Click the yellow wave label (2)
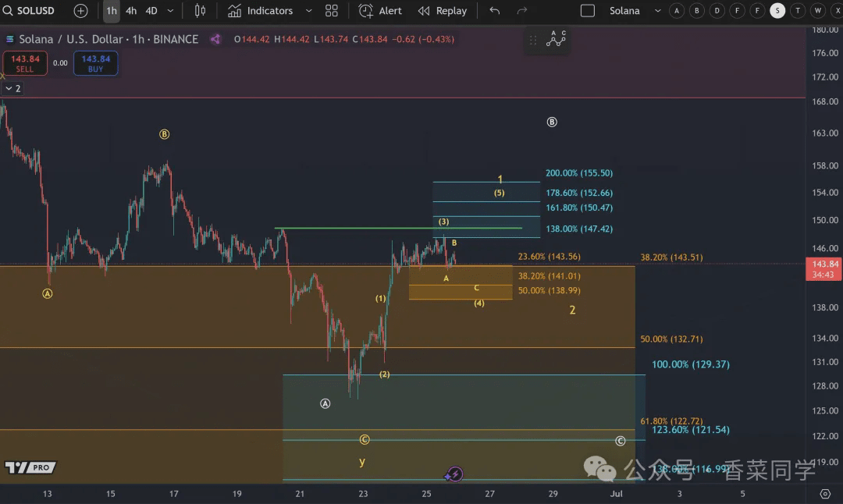843x504 pixels. coord(384,374)
